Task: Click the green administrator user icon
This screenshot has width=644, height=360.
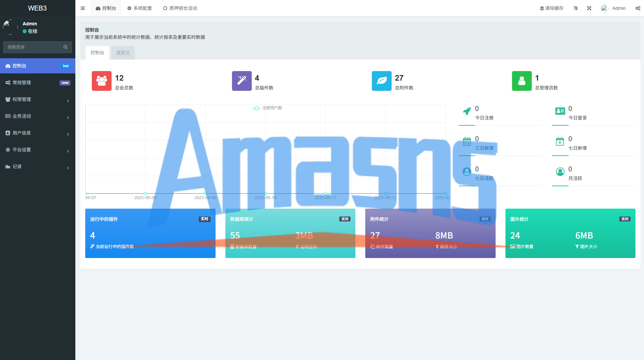Action: coord(522,81)
